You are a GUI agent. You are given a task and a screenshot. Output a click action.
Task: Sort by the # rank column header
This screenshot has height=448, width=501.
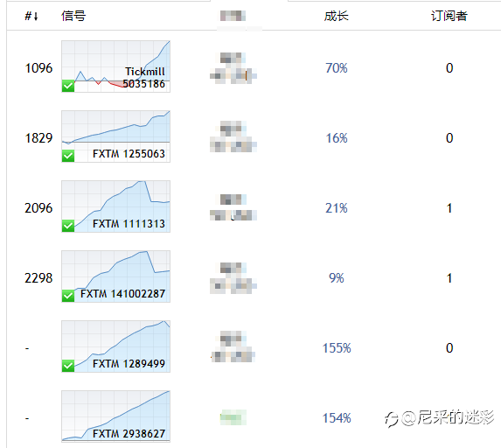[31, 16]
